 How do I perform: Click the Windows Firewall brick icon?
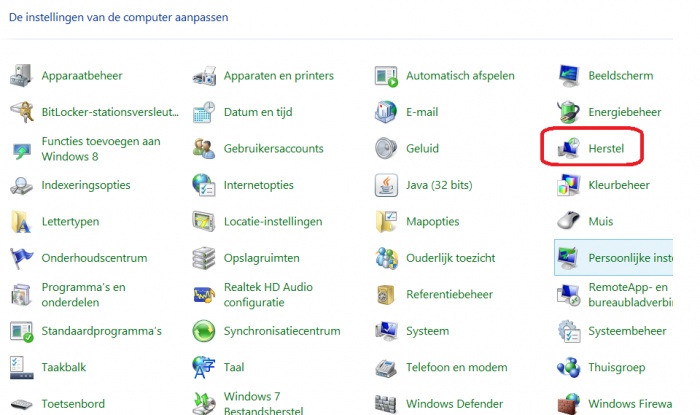(568, 404)
